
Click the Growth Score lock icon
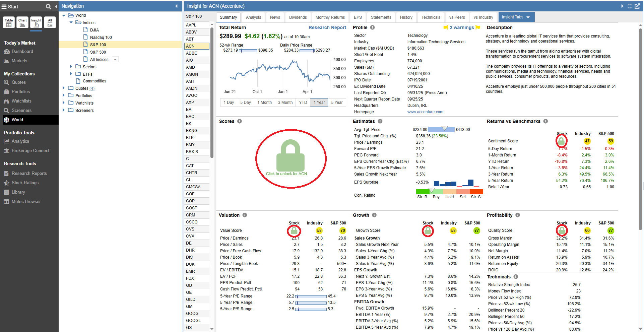pos(428,230)
